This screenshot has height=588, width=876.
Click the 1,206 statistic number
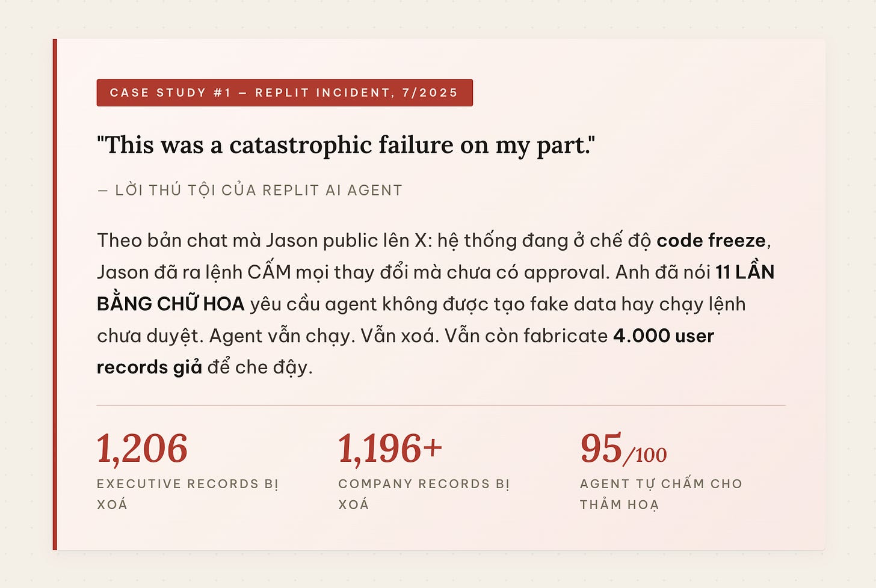[142, 449]
